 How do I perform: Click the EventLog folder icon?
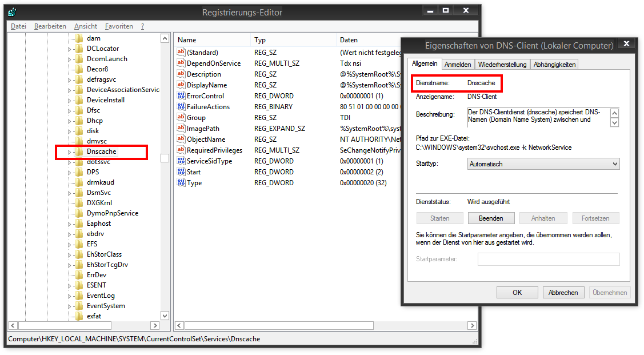pyautogui.click(x=79, y=296)
